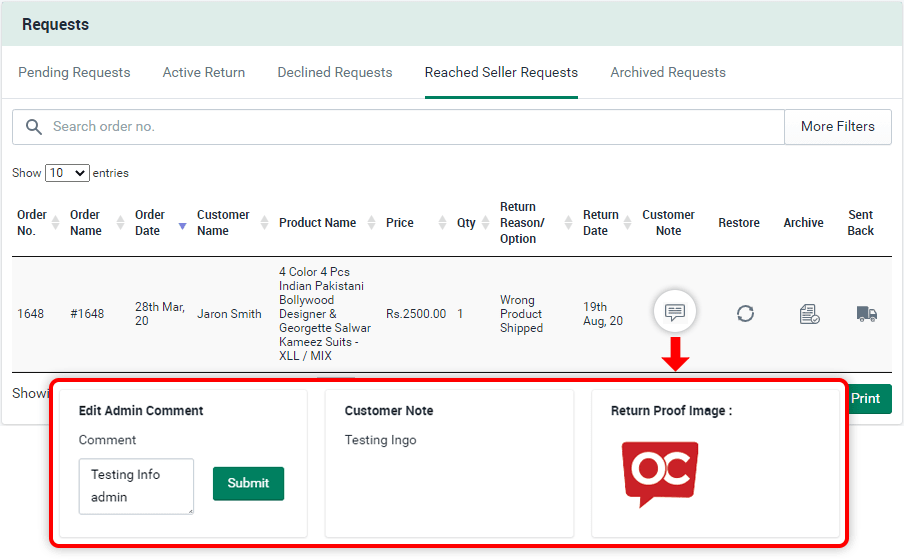Switch to Pending Requests tab
Viewport: 904px width, 560px height.
(74, 73)
